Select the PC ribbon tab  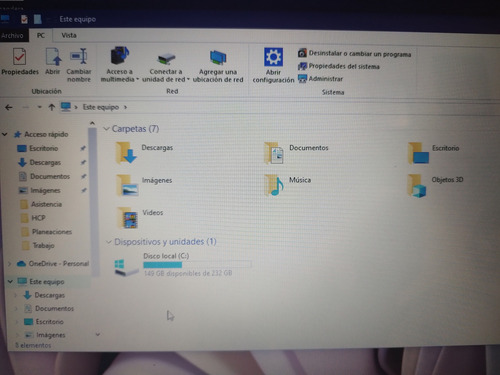point(41,35)
